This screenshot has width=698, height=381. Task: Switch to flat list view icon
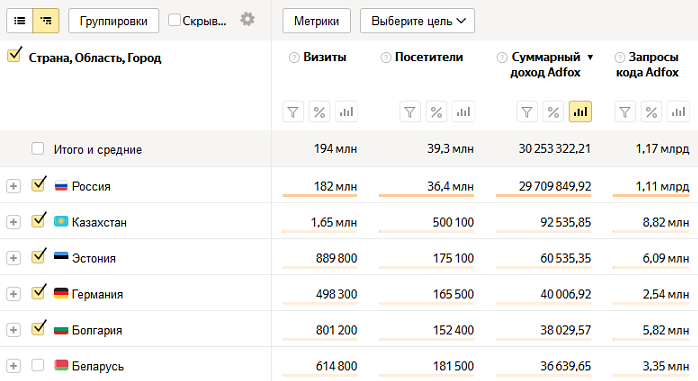(x=20, y=20)
